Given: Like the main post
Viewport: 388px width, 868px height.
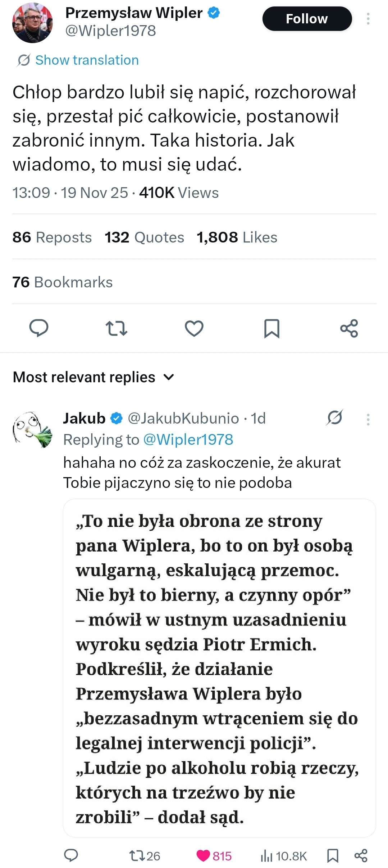Looking at the screenshot, I should click(x=194, y=328).
